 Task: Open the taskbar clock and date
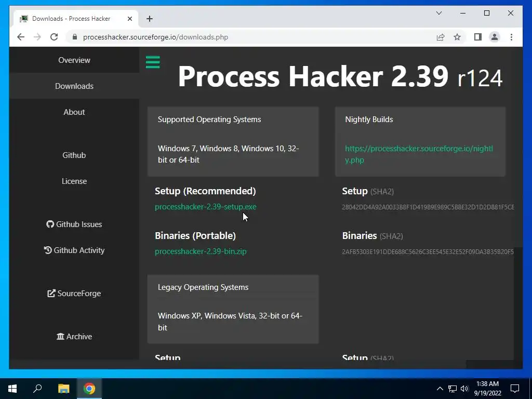(x=487, y=389)
